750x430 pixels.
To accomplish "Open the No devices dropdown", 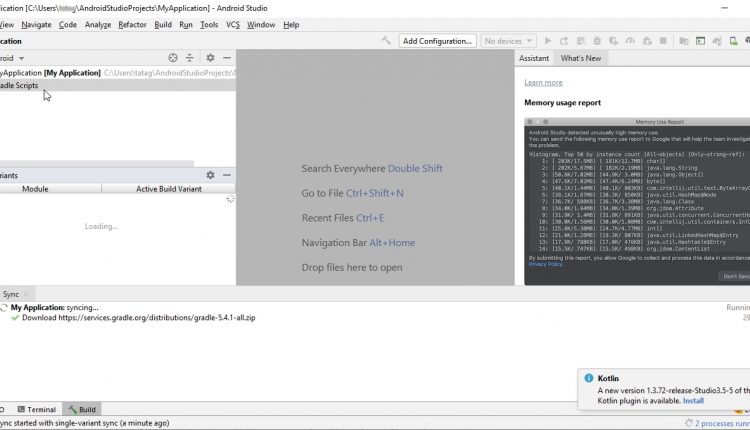I will point(508,41).
